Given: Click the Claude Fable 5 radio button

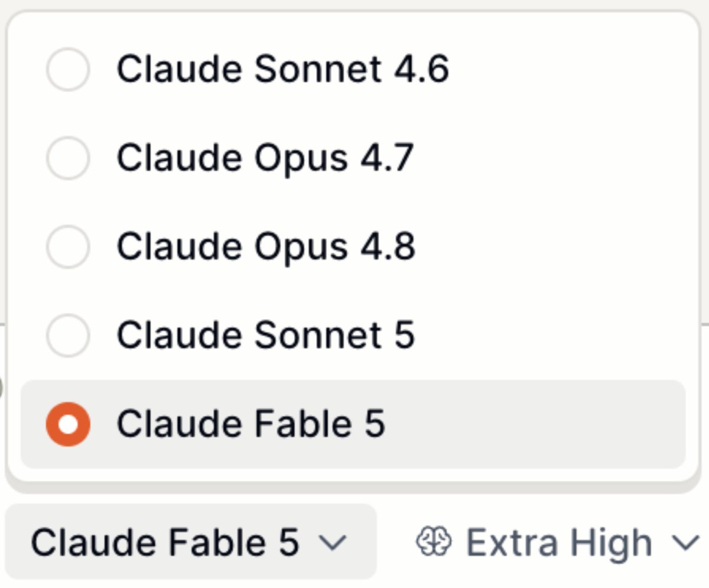Looking at the screenshot, I should tap(68, 424).
